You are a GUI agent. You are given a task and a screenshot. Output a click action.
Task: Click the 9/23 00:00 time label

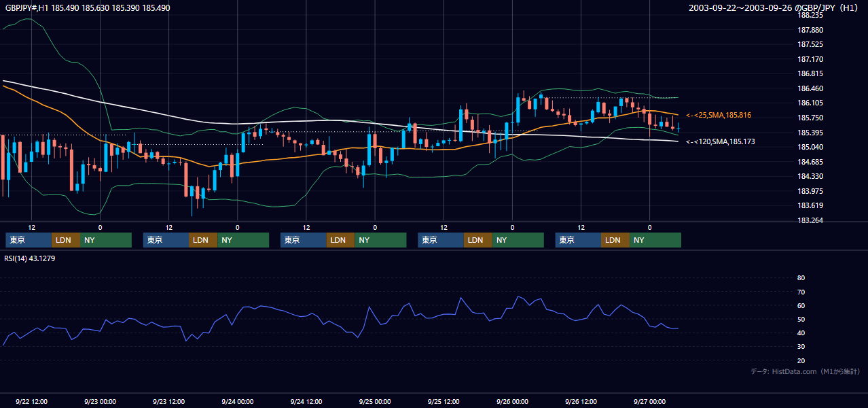tap(100, 402)
